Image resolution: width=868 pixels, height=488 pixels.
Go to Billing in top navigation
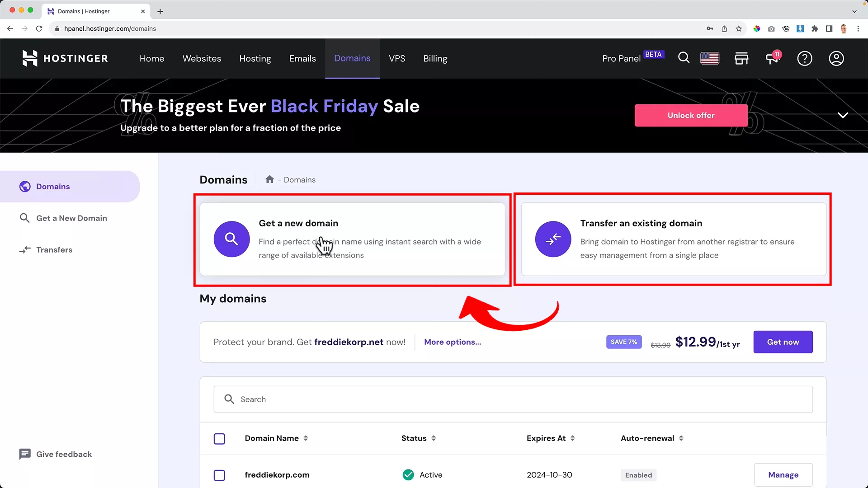point(435,58)
